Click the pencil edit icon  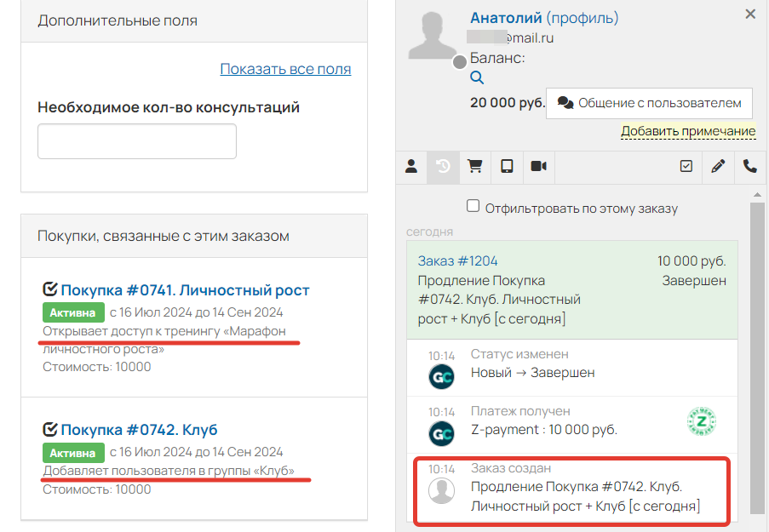click(718, 167)
